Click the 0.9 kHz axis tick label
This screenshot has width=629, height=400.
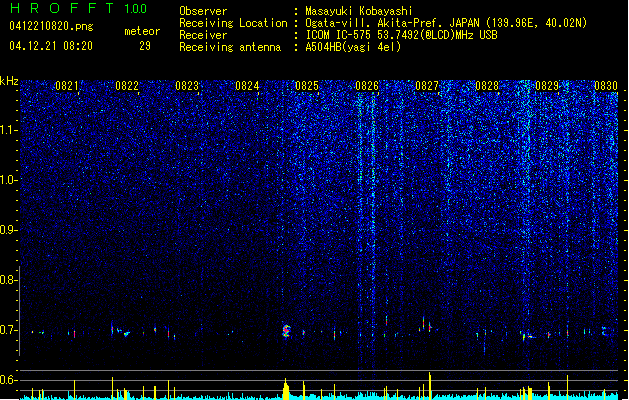[9, 230]
